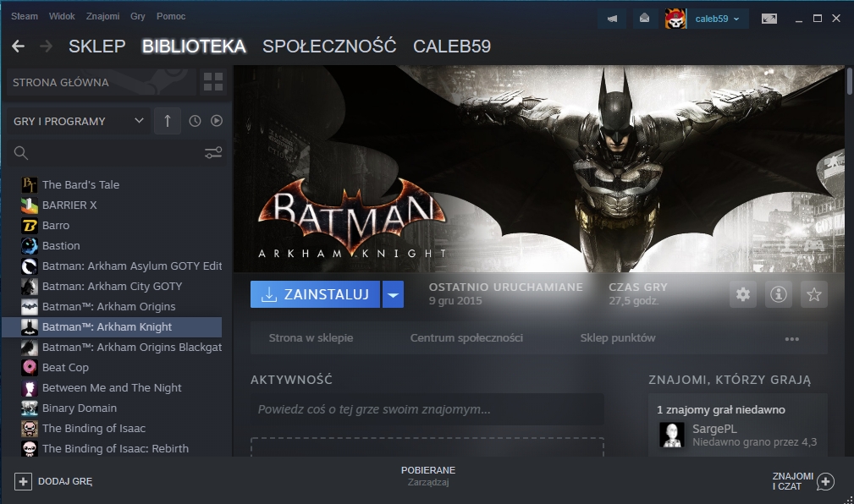This screenshot has height=504, width=854.
Task: Open collections grid view icon
Action: click(x=213, y=82)
